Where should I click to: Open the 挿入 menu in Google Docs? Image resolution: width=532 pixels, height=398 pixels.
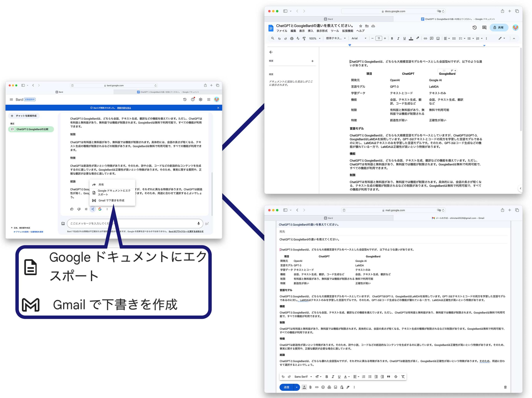point(310,31)
